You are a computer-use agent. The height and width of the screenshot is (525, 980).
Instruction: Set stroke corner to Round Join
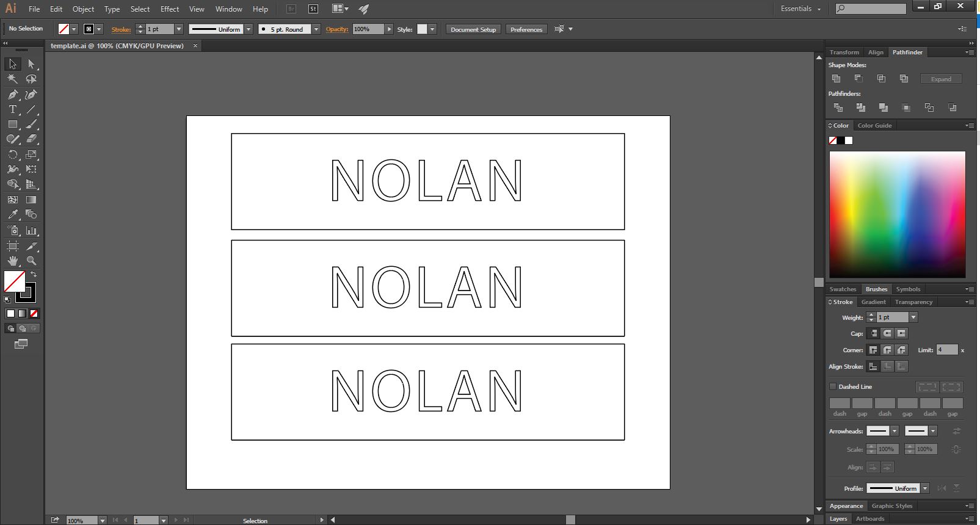pos(887,350)
